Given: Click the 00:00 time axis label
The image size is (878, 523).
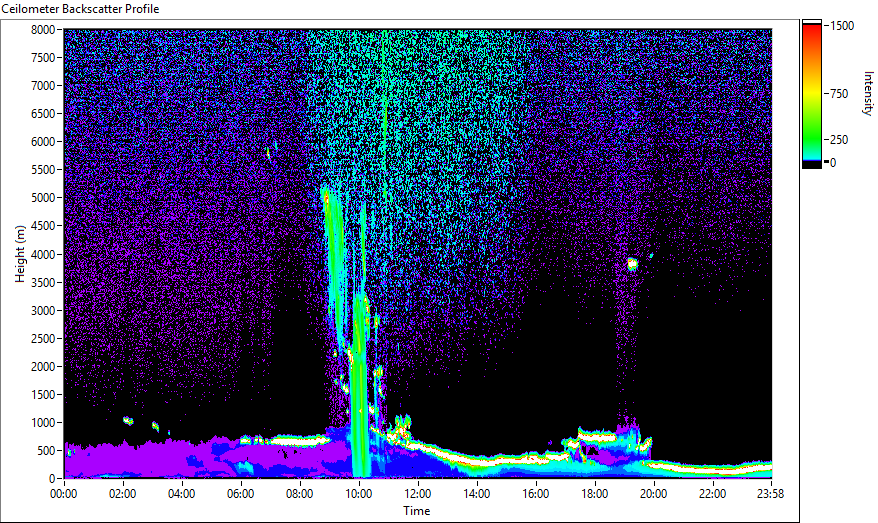Looking at the screenshot, I should point(64,494).
